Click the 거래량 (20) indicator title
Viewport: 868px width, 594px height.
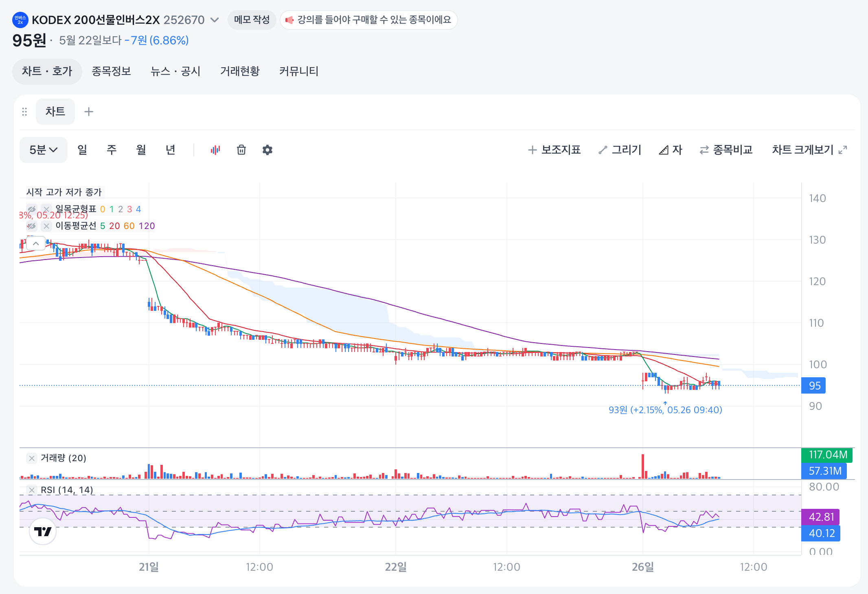[x=64, y=458]
